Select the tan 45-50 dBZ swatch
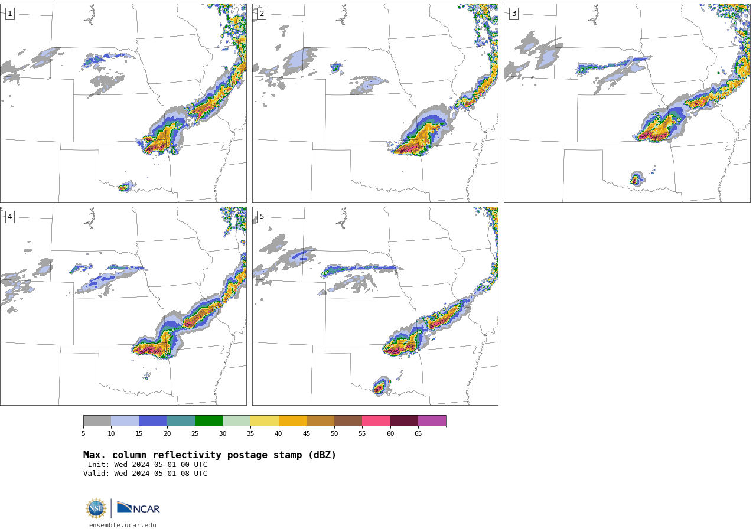This screenshot has height=532, width=756. tap(320, 421)
